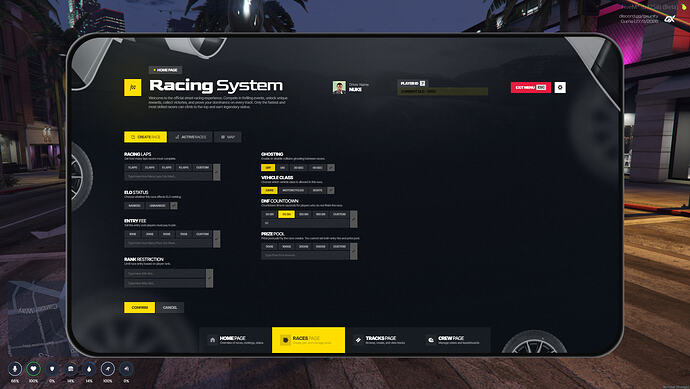Select the highlighted yellow DNF Countdown time

tap(286, 214)
